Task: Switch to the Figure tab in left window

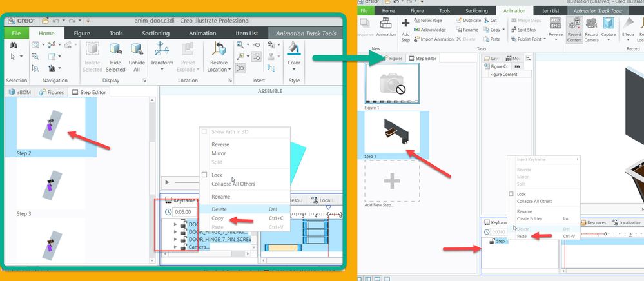Action: pyautogui.click(x=82, y=34)
